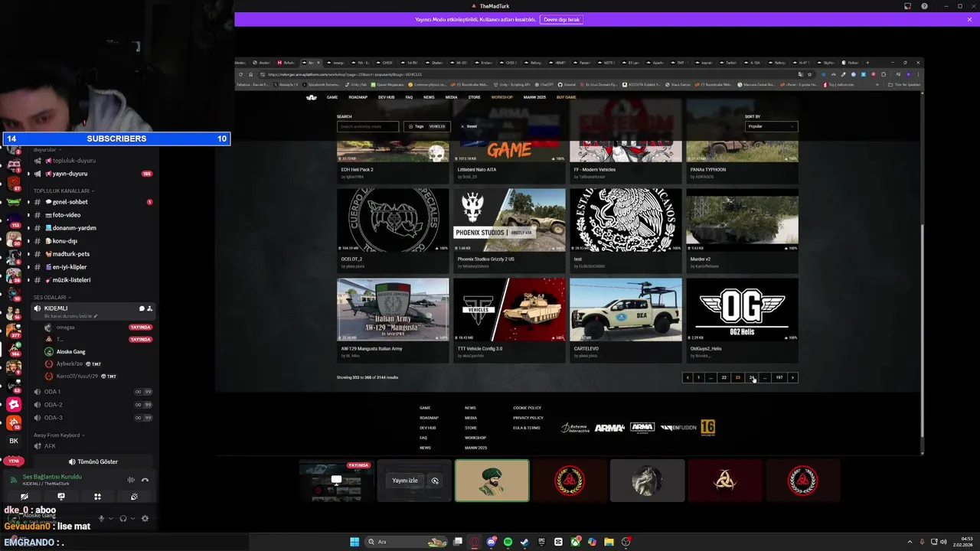
Task: Disconnect from voice call icon
Action: pos(145,480)
